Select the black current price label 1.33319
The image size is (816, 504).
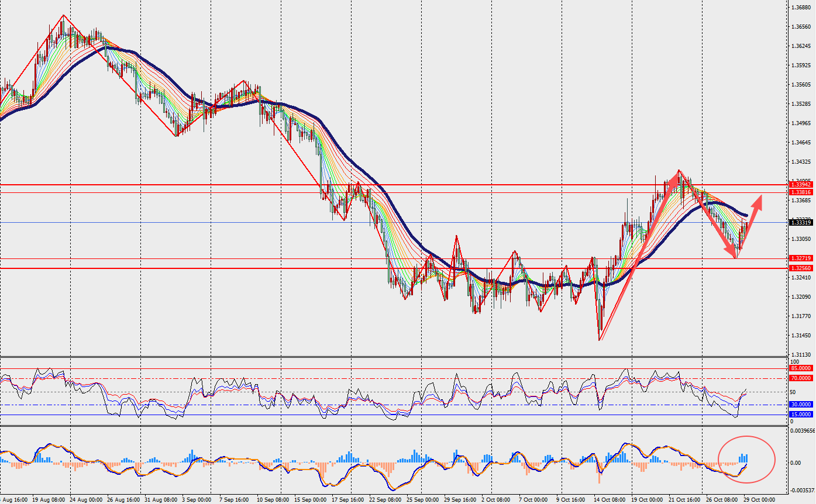point(800,222)
